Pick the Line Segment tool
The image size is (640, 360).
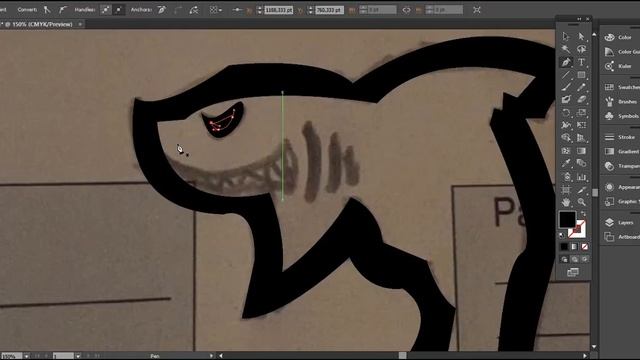(566, 75)
